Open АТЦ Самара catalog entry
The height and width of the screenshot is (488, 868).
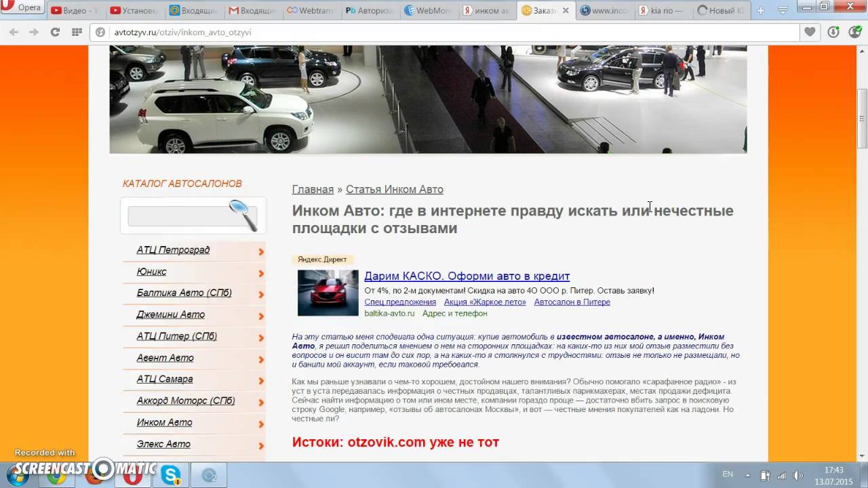click(x=165, y=379)
